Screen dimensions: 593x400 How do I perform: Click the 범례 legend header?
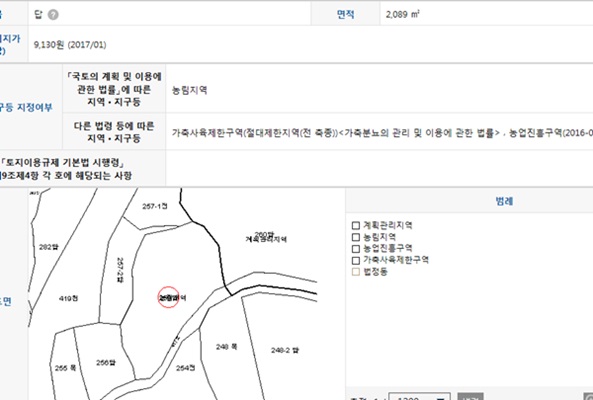[504, 201]
